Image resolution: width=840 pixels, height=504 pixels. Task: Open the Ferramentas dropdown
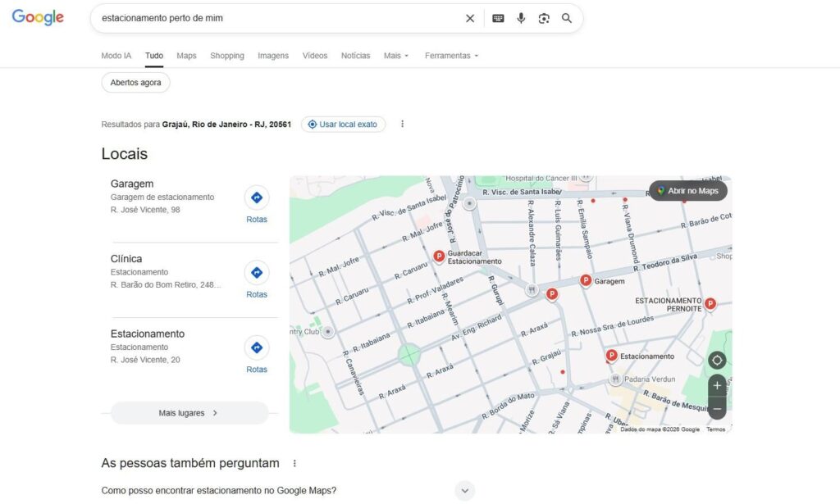pyautogui.click(x=448, y=55)
